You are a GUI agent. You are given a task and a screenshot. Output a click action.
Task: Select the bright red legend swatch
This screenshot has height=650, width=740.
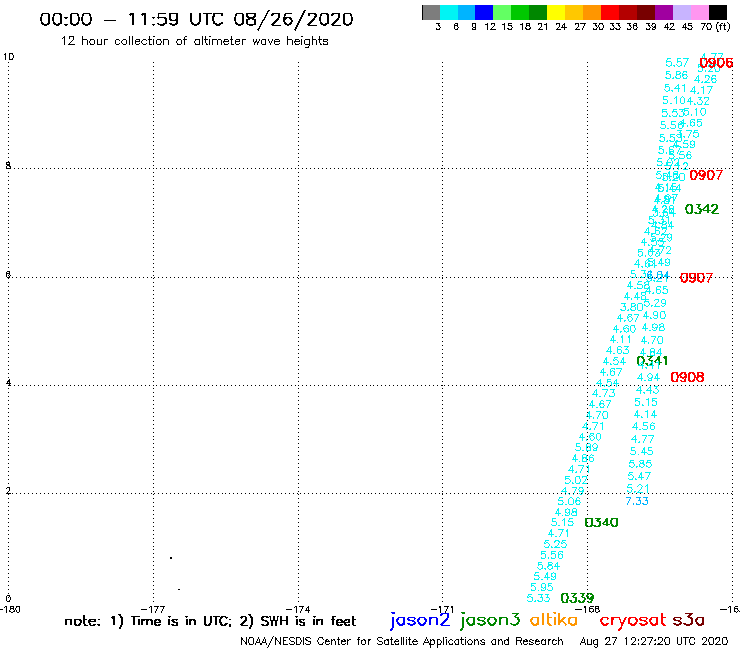click(x=609, y=12)
